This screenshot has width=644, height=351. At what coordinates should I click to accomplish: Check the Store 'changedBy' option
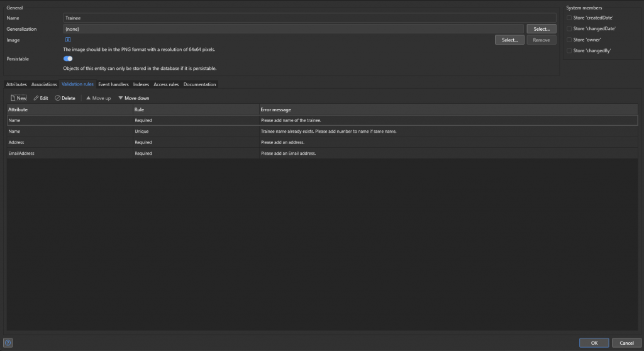569,50
